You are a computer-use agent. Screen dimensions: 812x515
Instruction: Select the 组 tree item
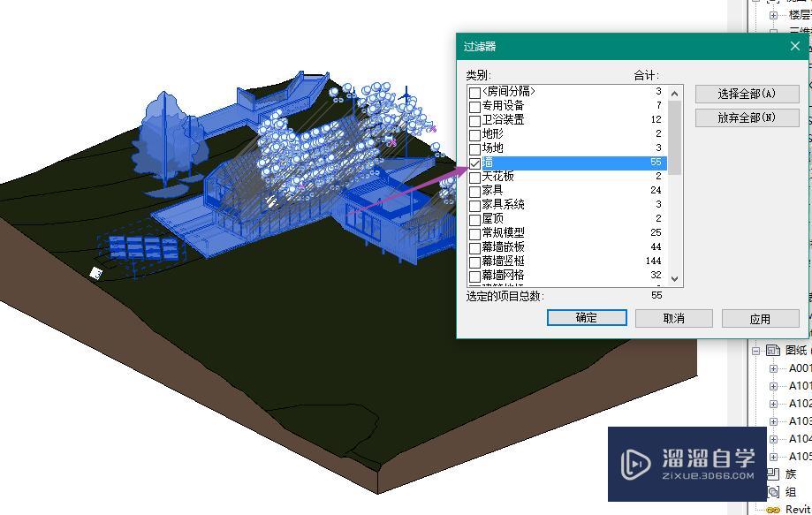coord(791,492)
